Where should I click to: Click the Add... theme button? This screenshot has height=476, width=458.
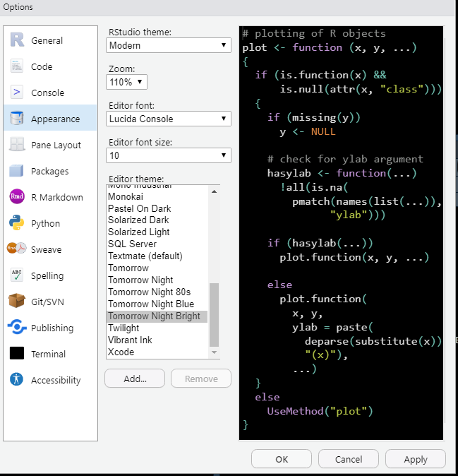tap(135, 379)
